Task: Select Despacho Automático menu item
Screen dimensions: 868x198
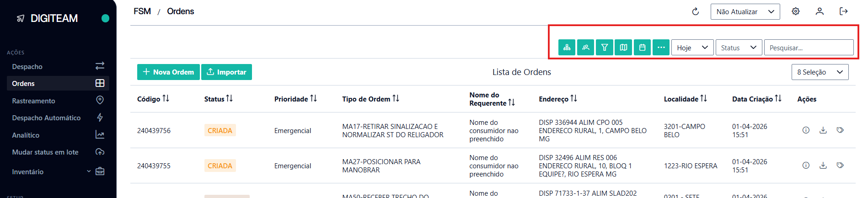Action: (x=46, y=118)
